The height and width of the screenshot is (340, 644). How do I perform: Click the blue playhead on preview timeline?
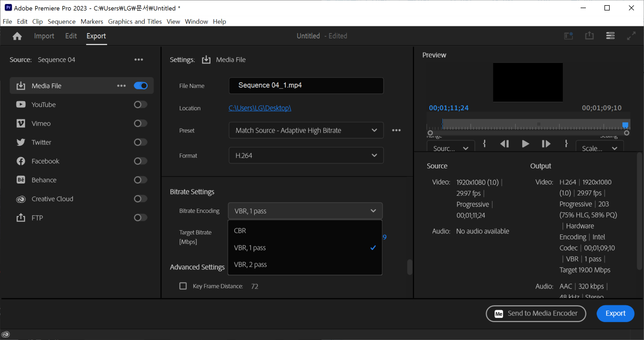(625, 125)
